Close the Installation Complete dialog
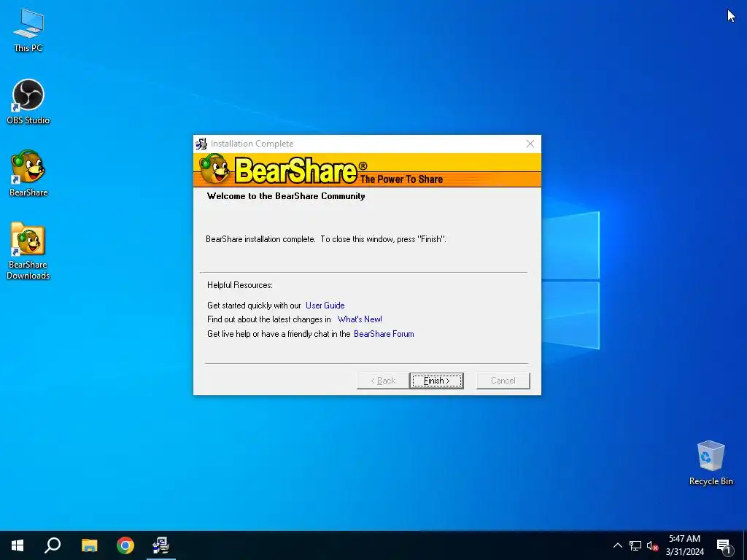Screen dimensions: 747x560 530,144
